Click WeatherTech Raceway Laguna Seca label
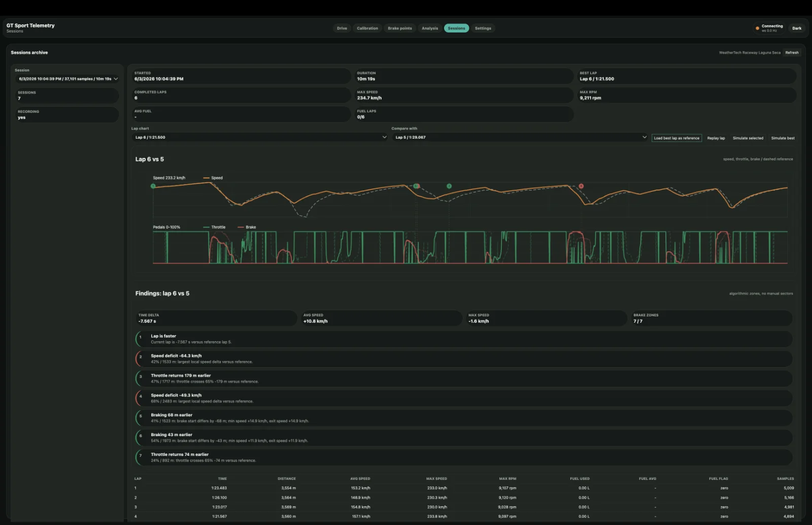 coord(750,53)
